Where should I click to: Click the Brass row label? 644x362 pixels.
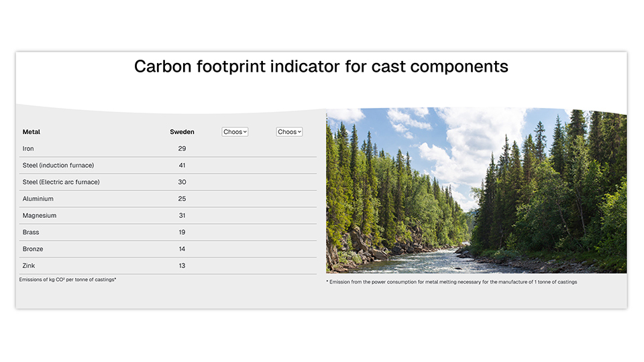[x=31, y=233]
